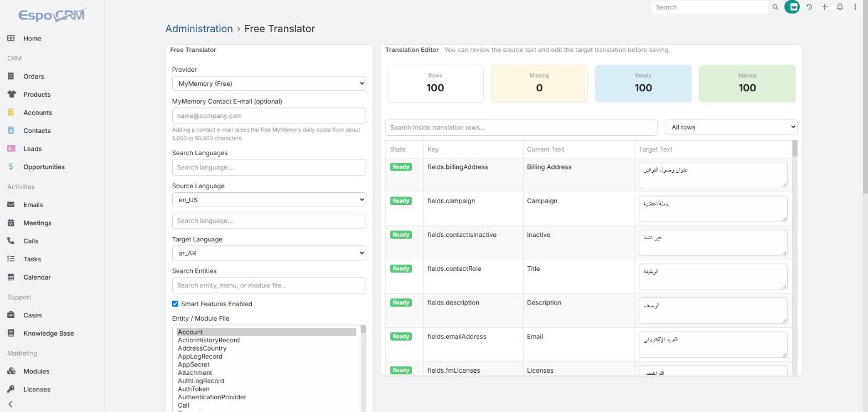868x412 pixels.
Task: Click the Leads ID-card icon
Action: [x=11, y=148]
